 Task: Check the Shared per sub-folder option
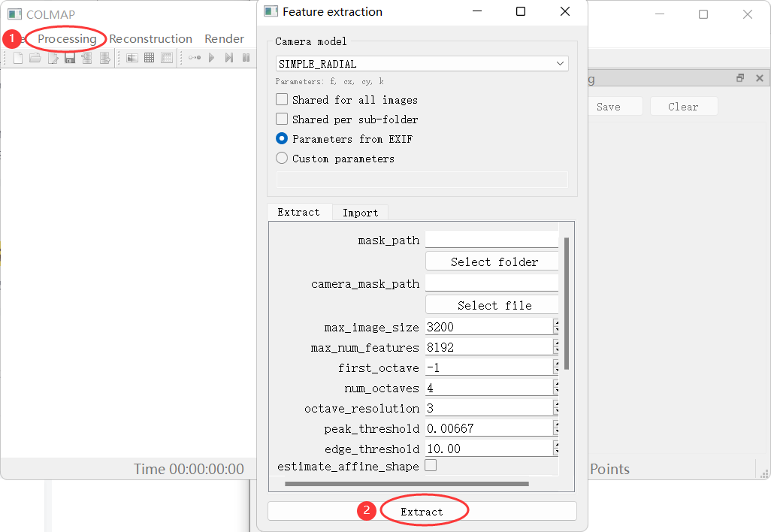(282, 119)
